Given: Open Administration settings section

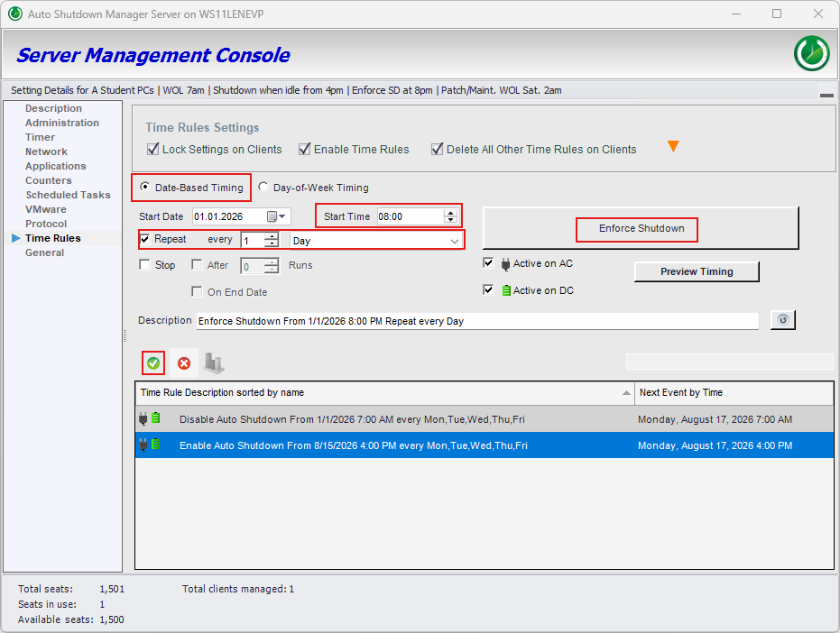Looking at the screenshot, I should (62, 123).
